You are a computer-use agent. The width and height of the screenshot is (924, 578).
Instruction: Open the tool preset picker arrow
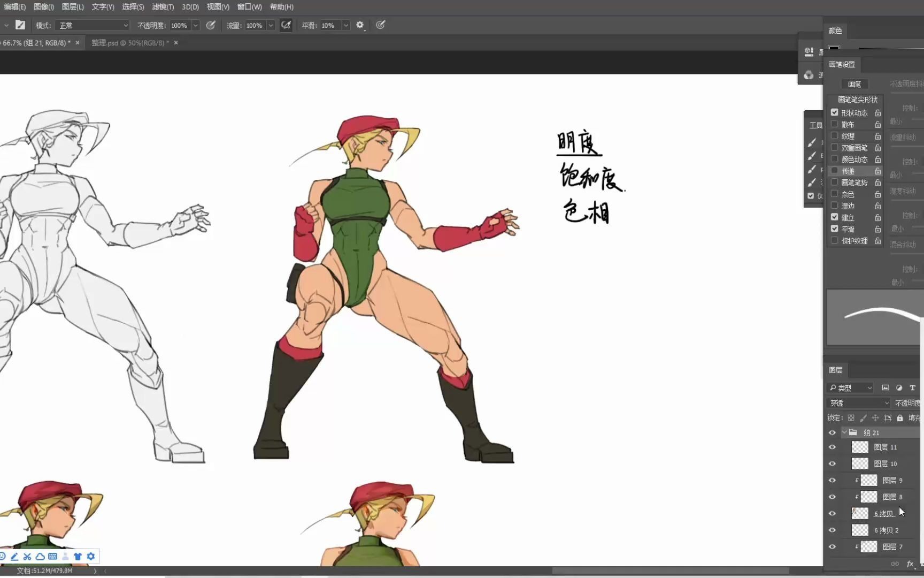click(x=6, y=25)
